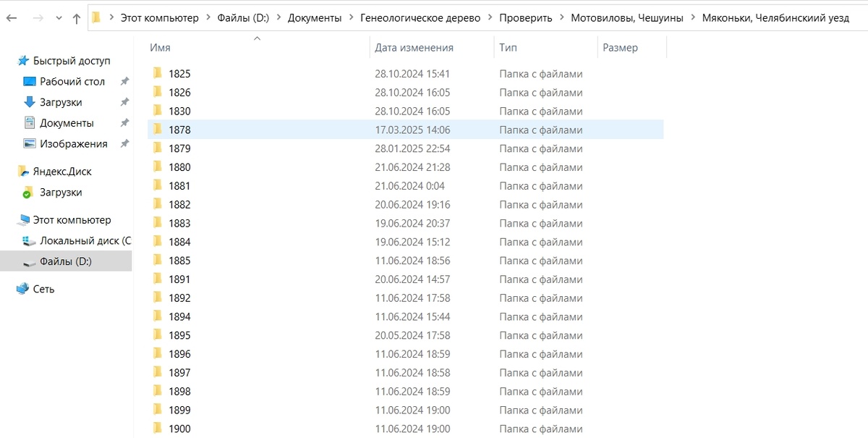
Task: Select the 1892 folder name
Action: [179, 298]
